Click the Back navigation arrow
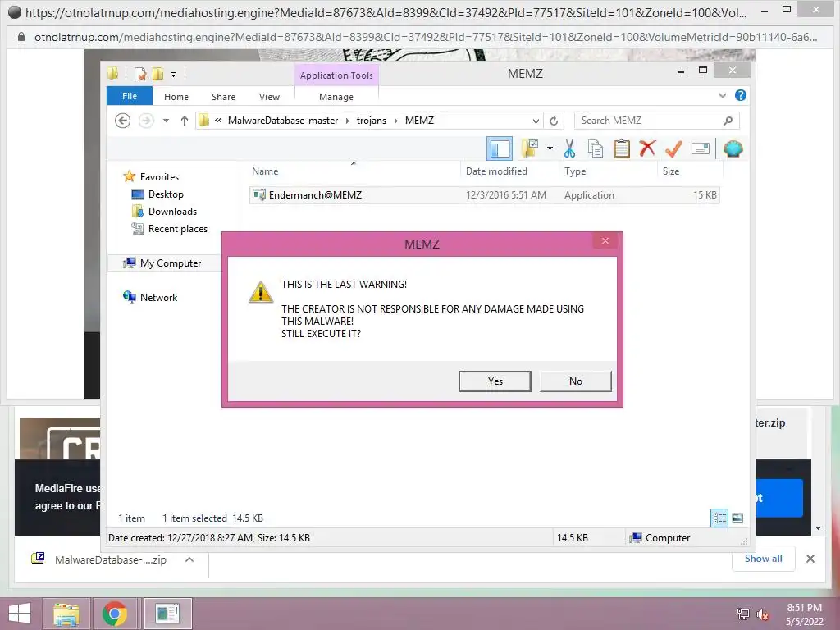840x630 pixels. pyautogui.click(x=123, y=121)
